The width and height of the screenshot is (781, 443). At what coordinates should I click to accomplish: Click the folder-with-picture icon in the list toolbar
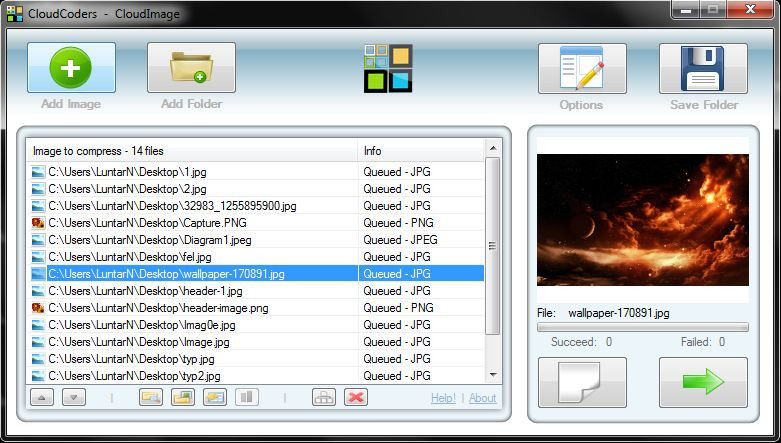point(183,397)
